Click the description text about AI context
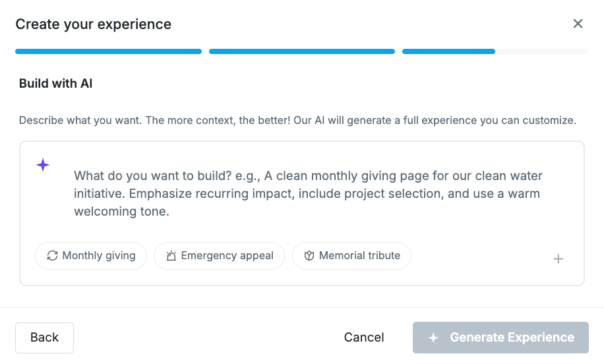The width and height of the screenshot is (604, 364). click(298, 121)
